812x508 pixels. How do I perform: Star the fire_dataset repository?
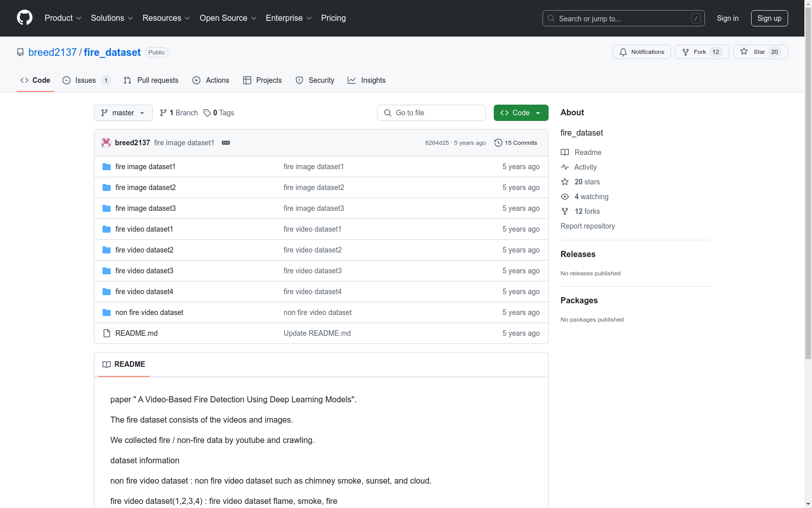point(760,52)
